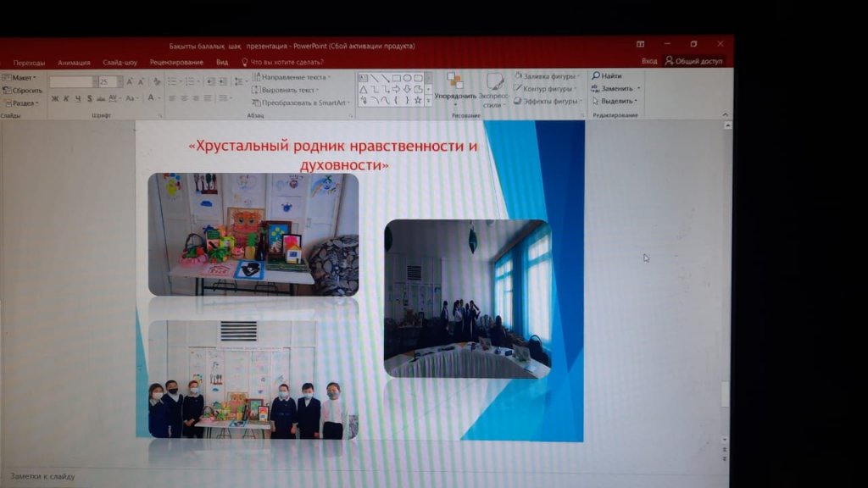
Task: Increase the list indent level
Action: 223,82
